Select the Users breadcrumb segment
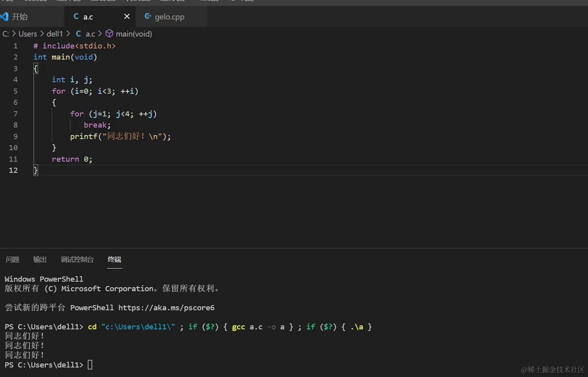Screen dimensions: 588x377 (x=28, y=34)
